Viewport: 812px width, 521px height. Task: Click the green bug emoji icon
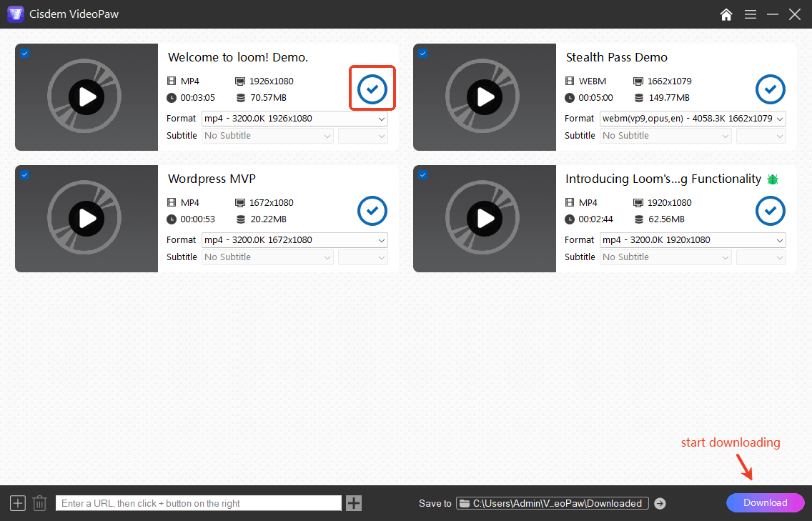773,179
